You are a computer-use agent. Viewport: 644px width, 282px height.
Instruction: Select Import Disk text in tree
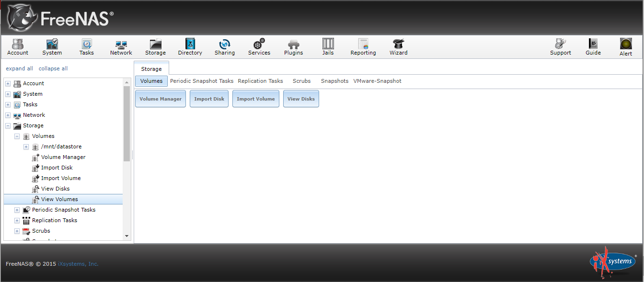(x=57, y=168)
